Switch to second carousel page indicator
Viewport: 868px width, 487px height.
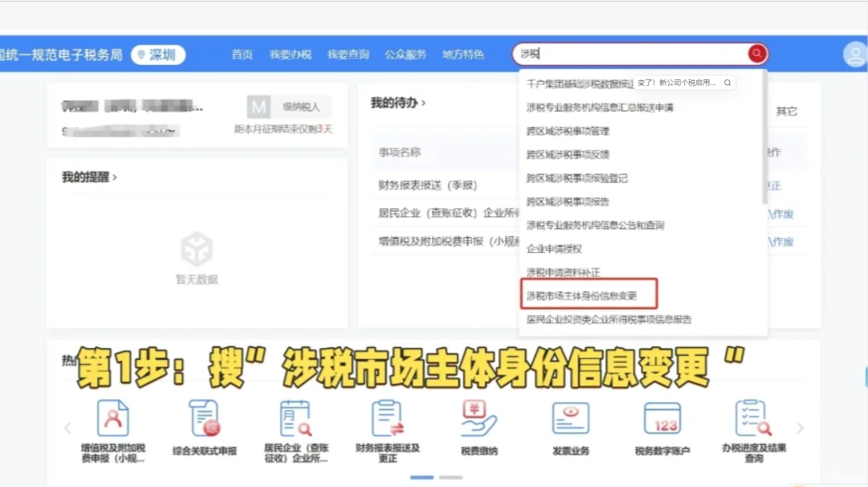[450, 477]
